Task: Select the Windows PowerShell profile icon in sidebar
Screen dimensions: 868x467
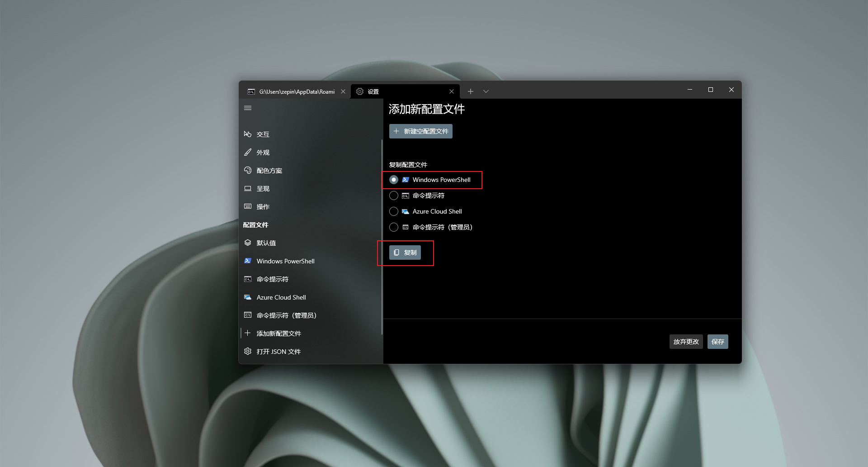Action: 248,261
